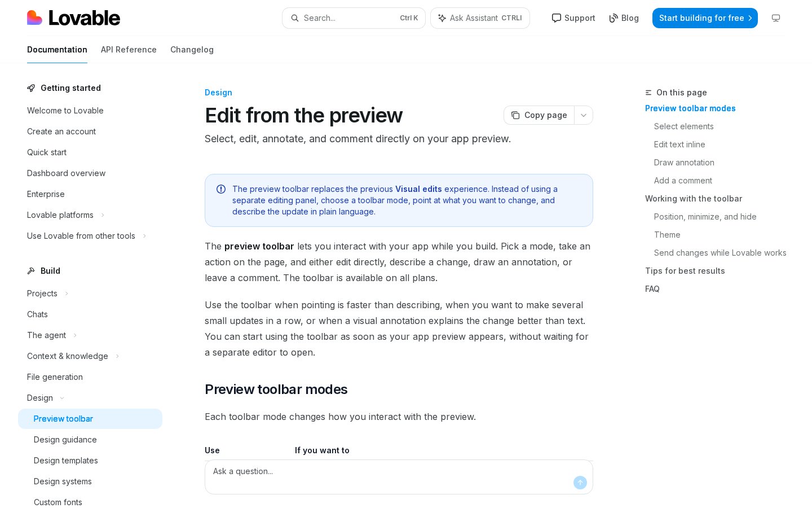Open the Copy page dropdown arrow

(x=584, y=115)
